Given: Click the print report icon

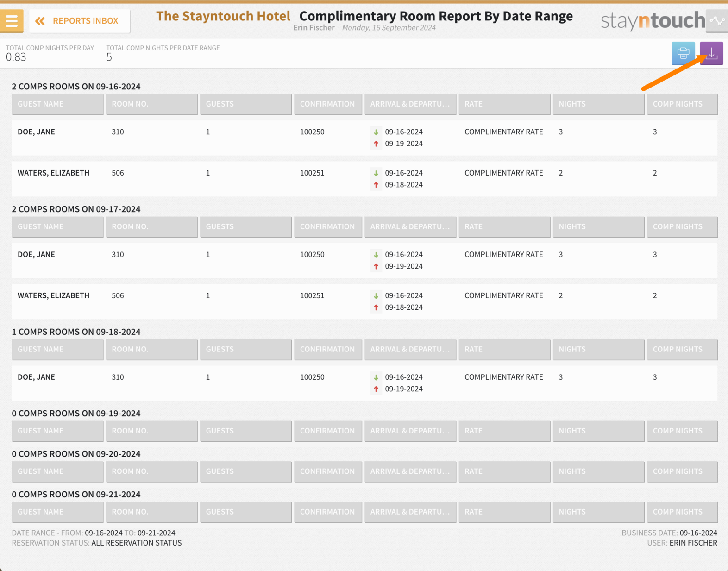Looking at the screenshot, I should click(683, 53).
